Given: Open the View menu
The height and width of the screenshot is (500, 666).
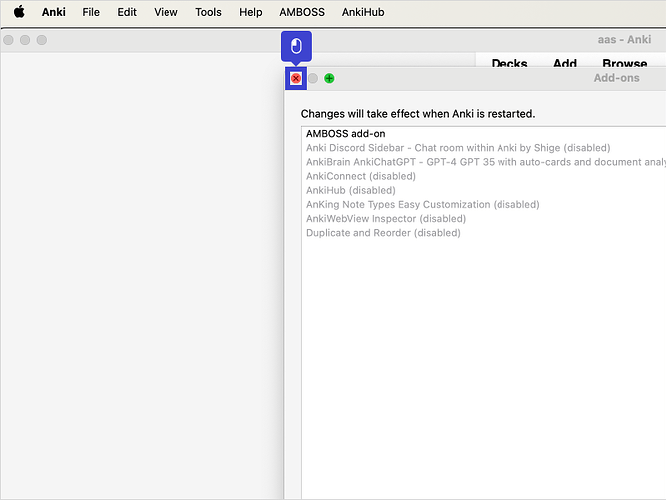Looking at the screenshot, I should pos(166,12).
